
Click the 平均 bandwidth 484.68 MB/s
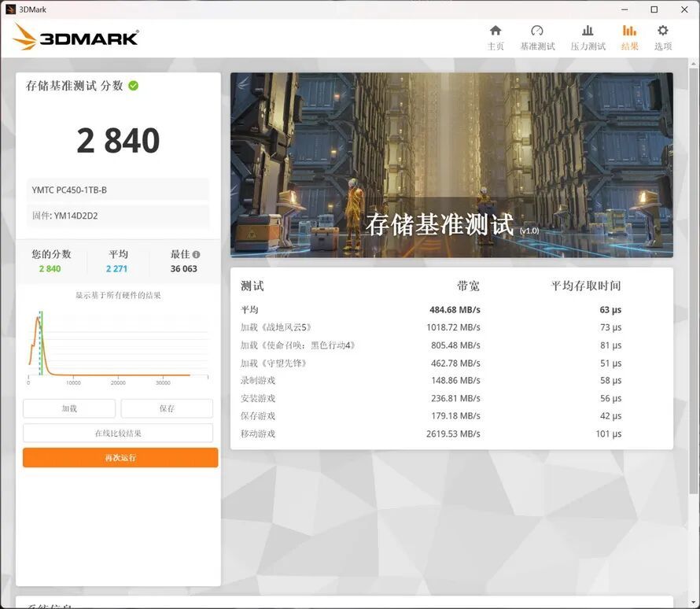click(x=455, y=310)
